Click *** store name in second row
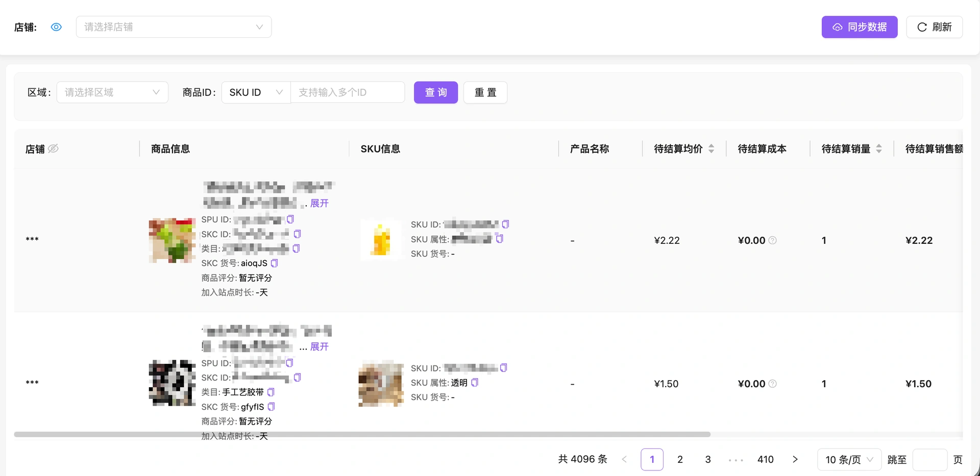The width and height of the screenshot is (980, 476). 32,383
